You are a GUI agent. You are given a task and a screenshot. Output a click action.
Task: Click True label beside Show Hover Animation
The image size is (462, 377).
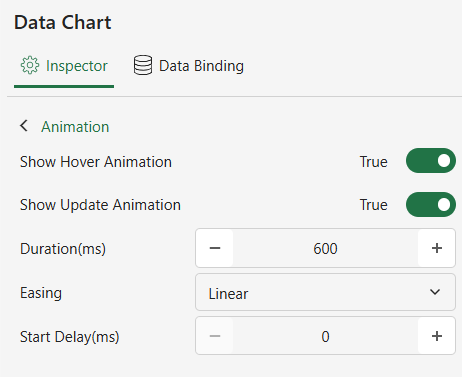coord(374,162)
